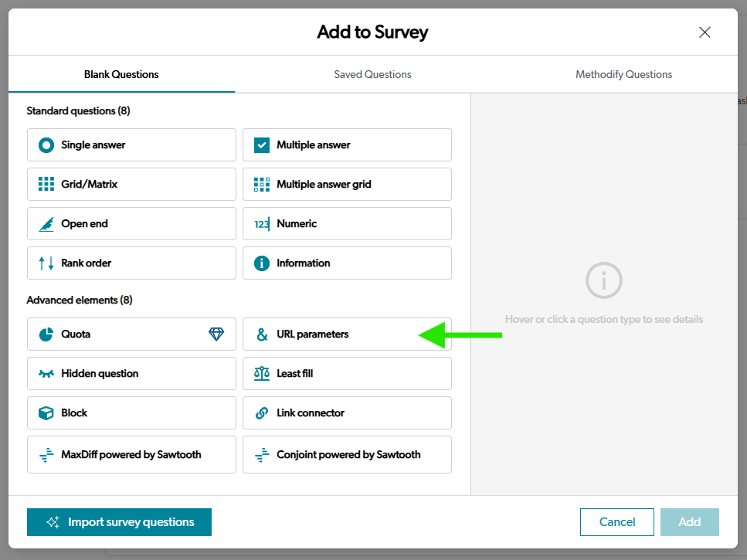Click the Quota pie chart icon

(46, 334)
